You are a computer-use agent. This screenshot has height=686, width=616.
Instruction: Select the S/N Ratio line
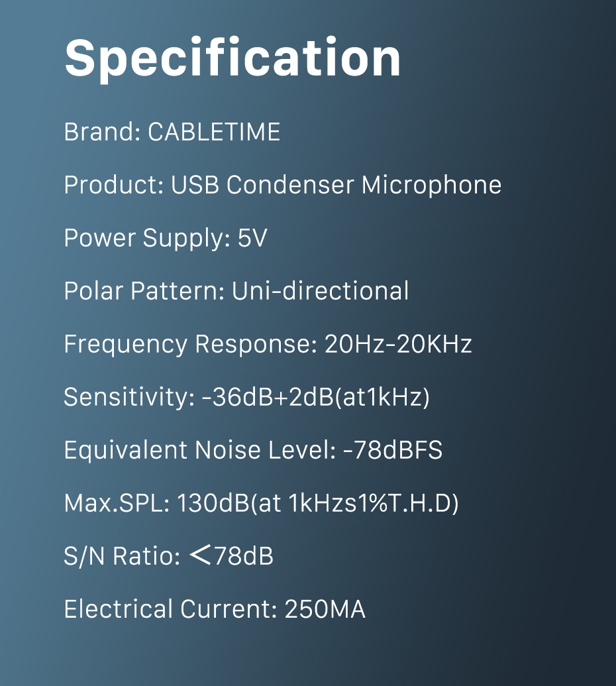[x=169, y=556]
